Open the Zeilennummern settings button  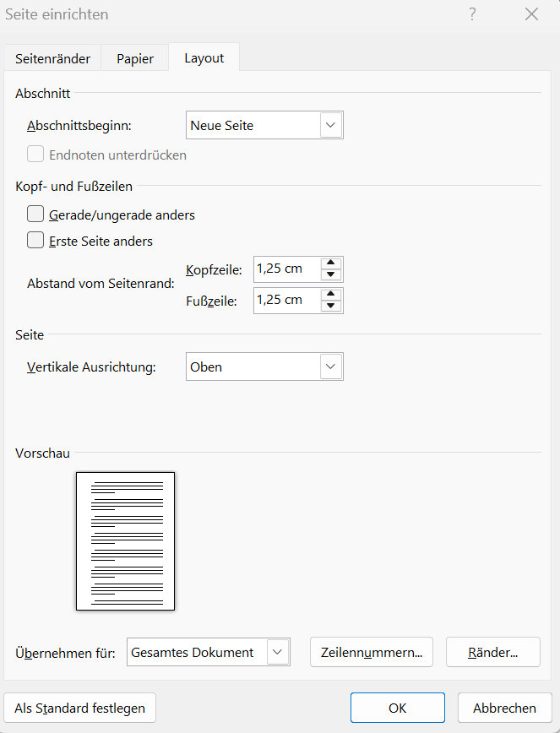coord(372,652)
